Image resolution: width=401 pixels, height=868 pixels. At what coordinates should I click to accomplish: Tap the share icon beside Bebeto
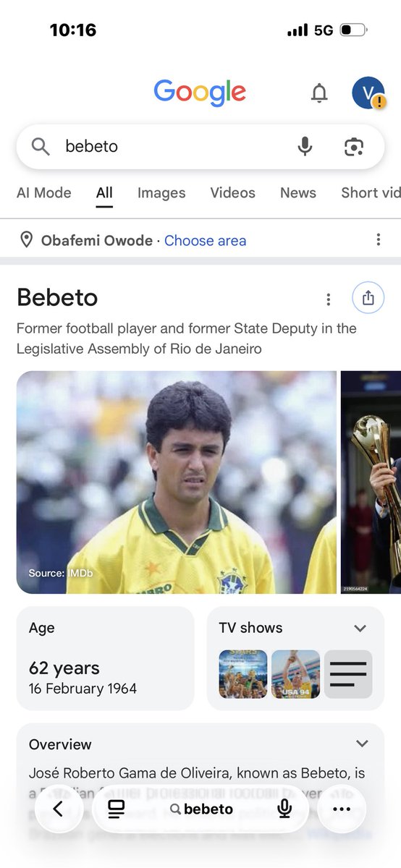(368, 297)
